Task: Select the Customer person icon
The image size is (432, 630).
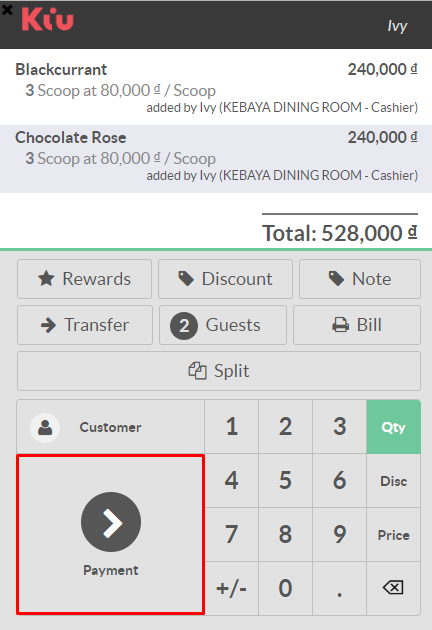Action: (45, 428)
